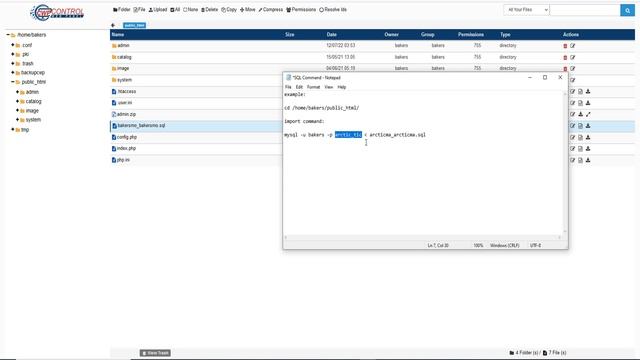Download bakersmo_bakersmo.sql file

588,126
